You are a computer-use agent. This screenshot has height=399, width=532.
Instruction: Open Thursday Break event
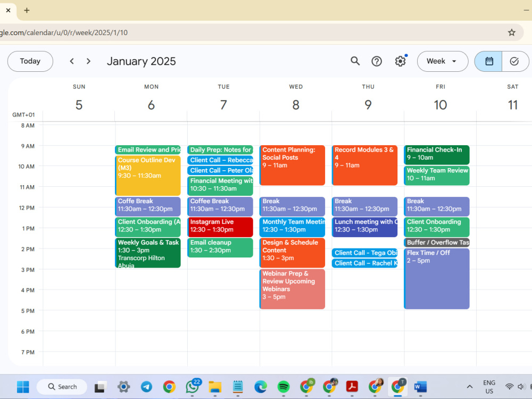pyautogui.click(x=365, y=206)
